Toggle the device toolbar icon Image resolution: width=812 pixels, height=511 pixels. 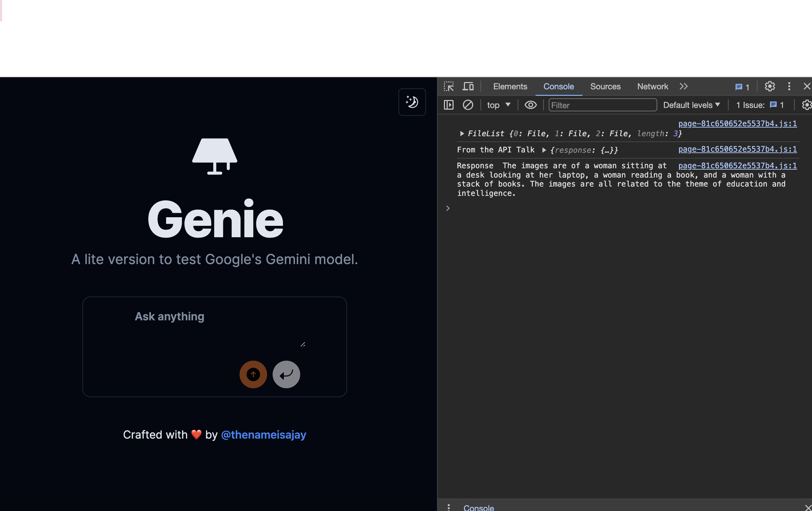(468, 86)
